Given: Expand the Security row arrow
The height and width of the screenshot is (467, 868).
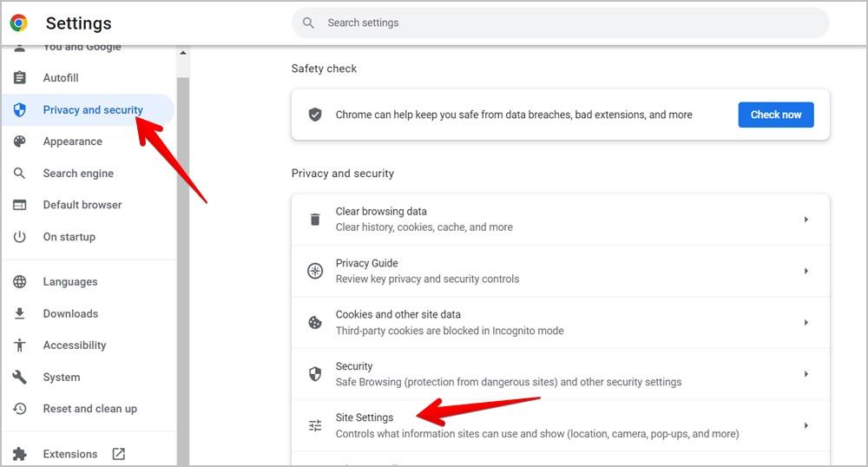Looking at the screenshot, I should (x=806, y=374).
